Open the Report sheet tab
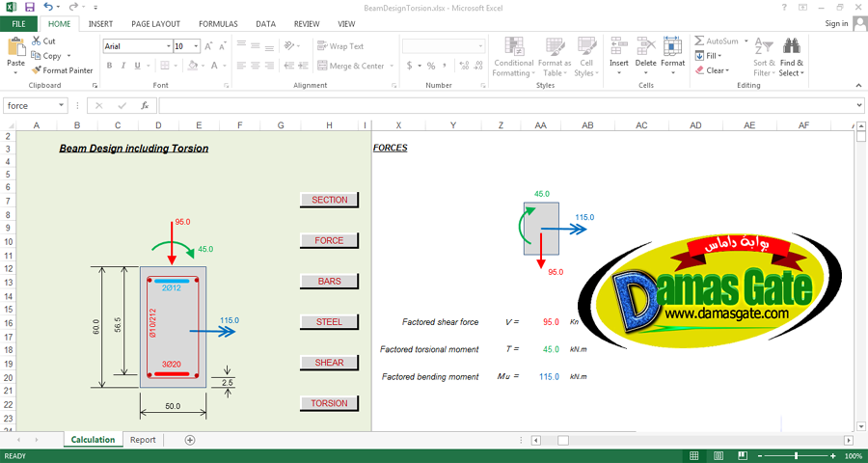Viewport: 868px width, 463px height. point(143,440)
